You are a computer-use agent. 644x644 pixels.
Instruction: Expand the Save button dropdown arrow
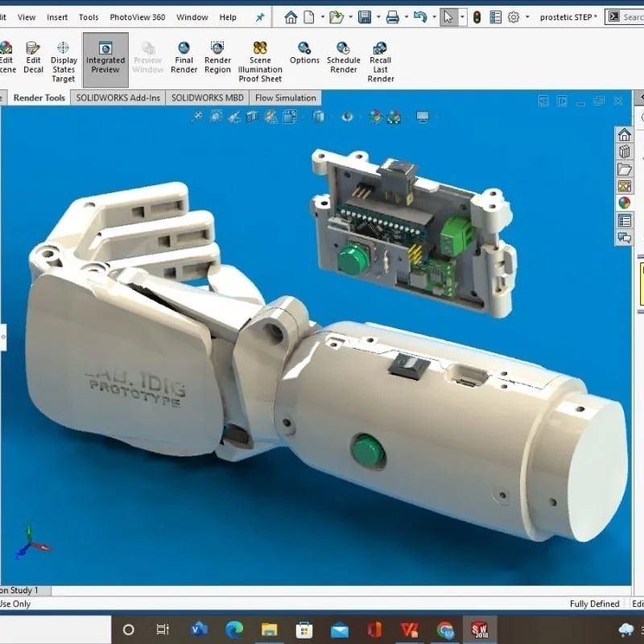[x=378, y=18]
